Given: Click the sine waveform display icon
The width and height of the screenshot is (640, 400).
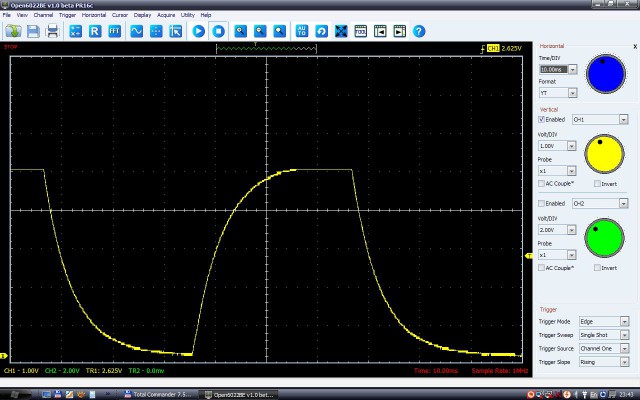Looking at the screenshot, I should pyautogui.click(x=136, y=31).
